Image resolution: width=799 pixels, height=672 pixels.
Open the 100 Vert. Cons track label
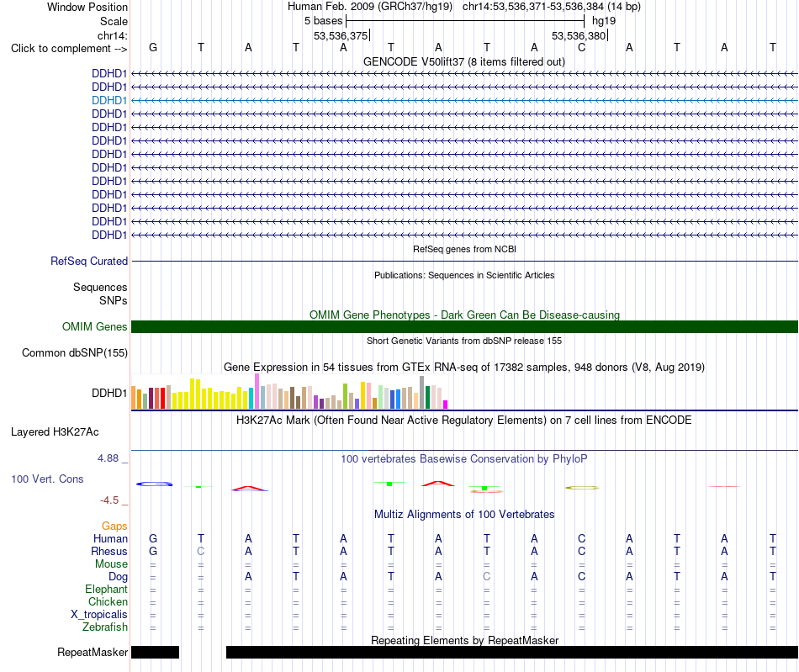pos(47,479)
